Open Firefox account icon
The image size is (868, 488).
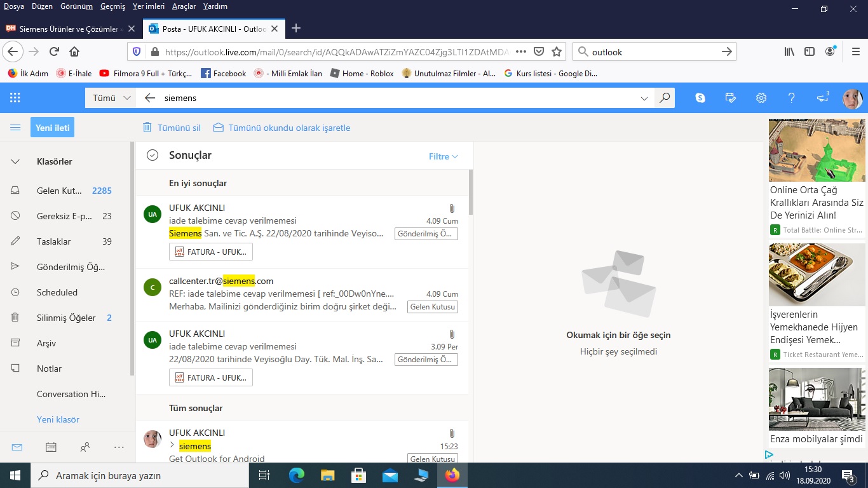tap(831, 51)
